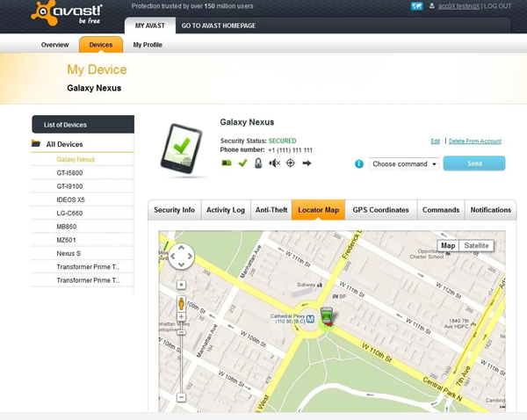Select the Map view type button
This screenshot has height=420, width=527.
(x=448, y=246)
